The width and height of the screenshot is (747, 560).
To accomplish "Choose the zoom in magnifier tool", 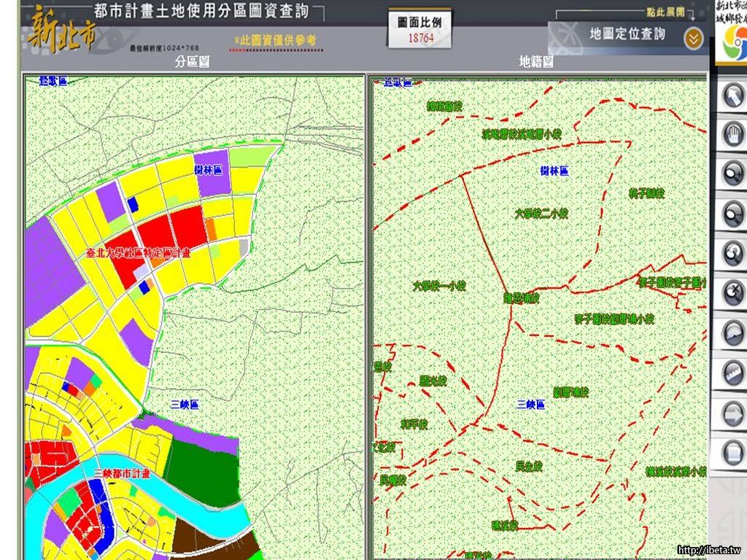I will pos(732,174).
